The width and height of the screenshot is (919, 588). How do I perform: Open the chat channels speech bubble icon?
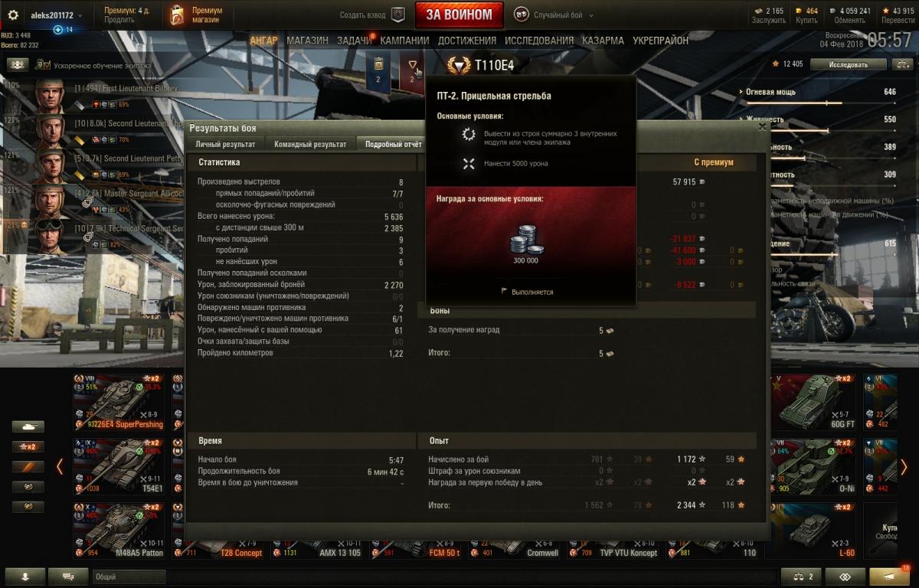(x=69, y=577)
